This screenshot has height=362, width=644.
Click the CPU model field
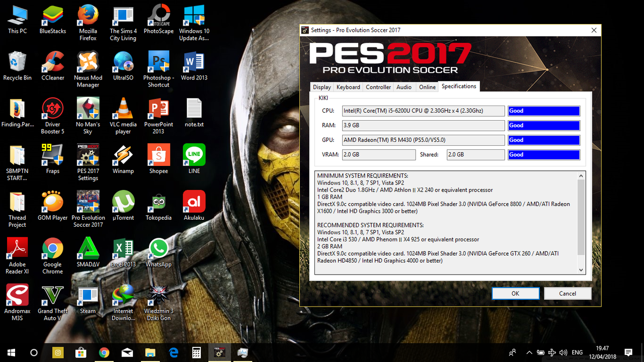pyautogui.click(x=423, y=111)
